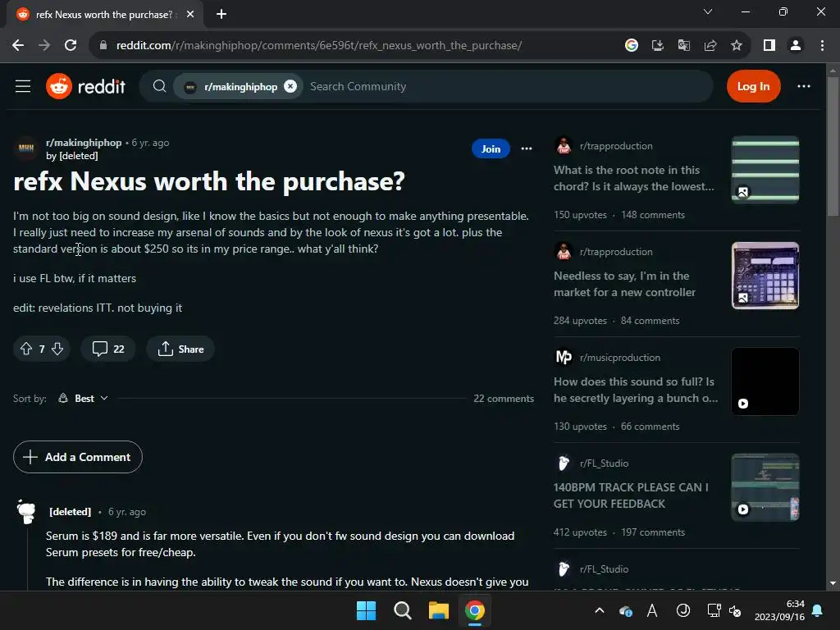Open the Chrome profile menu

pos(796,46)
